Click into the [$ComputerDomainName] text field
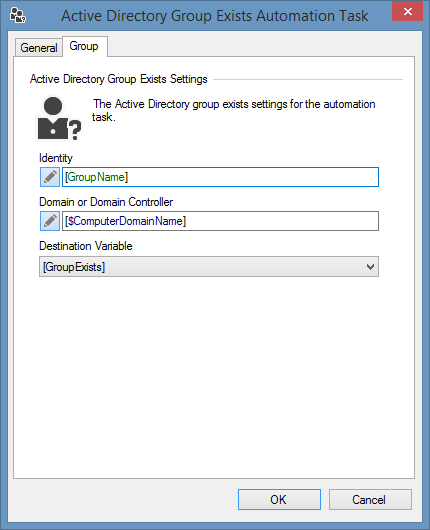 click(220, 221)
